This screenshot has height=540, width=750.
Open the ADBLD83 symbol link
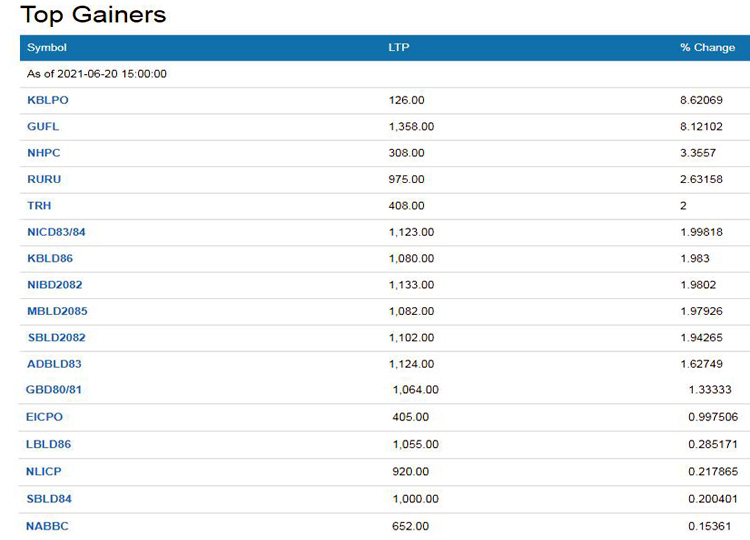pyautogui.click(x=54, y=364)
